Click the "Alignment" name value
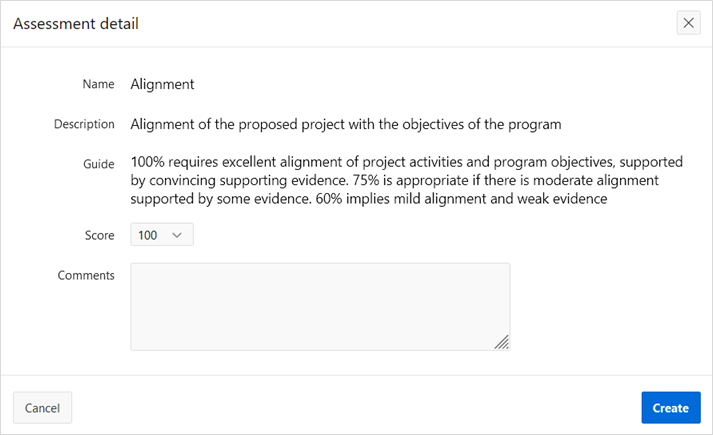713x435 pixels. (162, 85)
